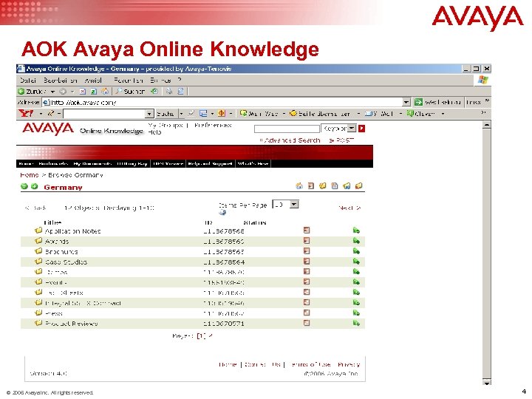The image size is (532, 399).
Task: Click the green action icon in Application Notes row
Action: (x=356, y=231)
